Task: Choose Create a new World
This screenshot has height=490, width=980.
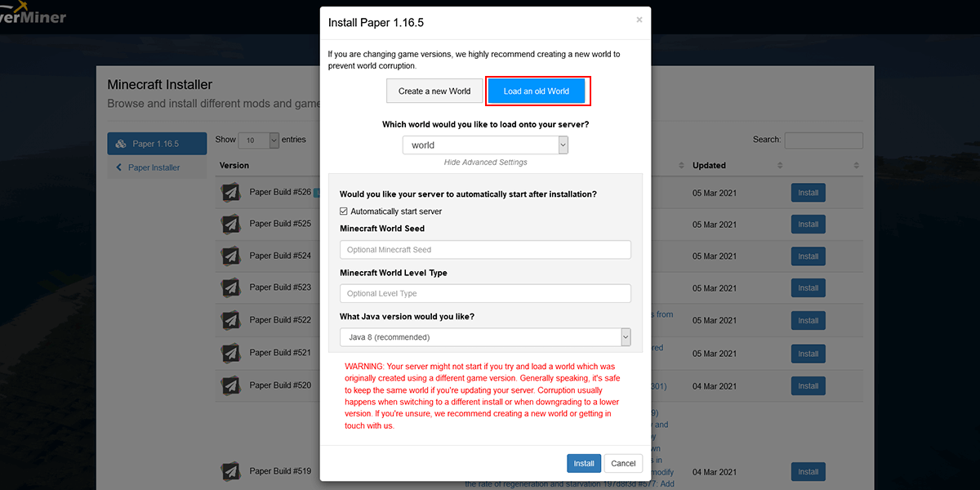Action: [434, 91]
